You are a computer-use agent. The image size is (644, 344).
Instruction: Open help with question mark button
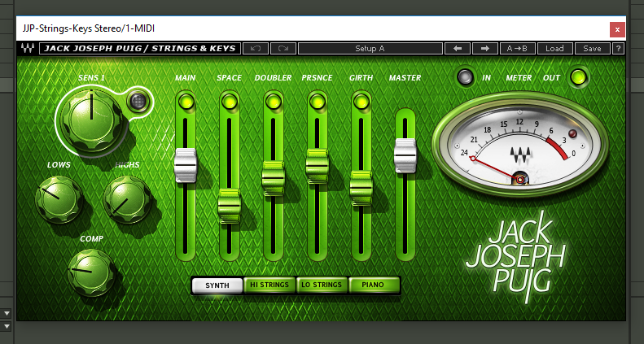point(618,48)
